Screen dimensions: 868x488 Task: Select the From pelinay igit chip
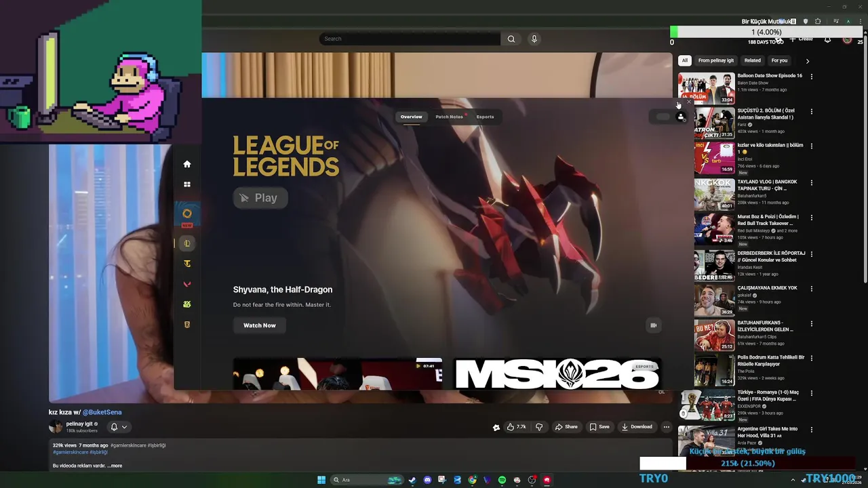(x=716, y=60)
